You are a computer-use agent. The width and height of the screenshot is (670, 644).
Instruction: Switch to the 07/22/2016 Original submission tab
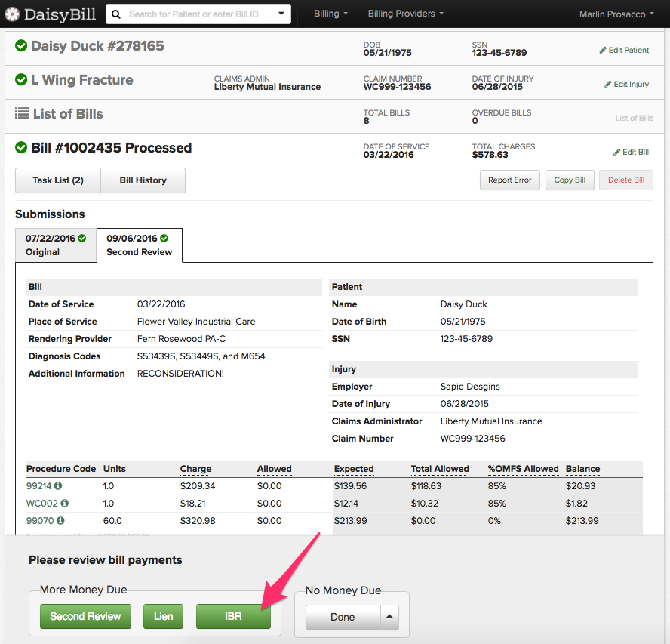[x=56, y=245]
